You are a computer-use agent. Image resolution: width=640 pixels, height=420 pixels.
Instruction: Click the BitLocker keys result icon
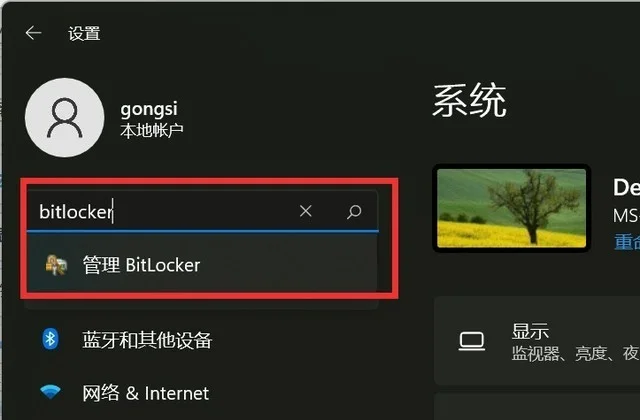[56, 265]
